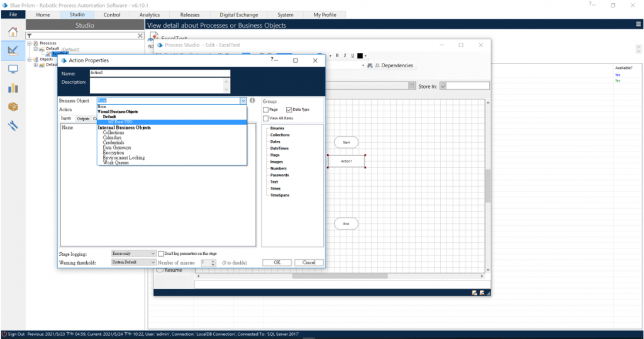This screenshot has height=339, width=644.
Task: Click the vertical scrollbar of process canvas
Action: click(488, 186)
